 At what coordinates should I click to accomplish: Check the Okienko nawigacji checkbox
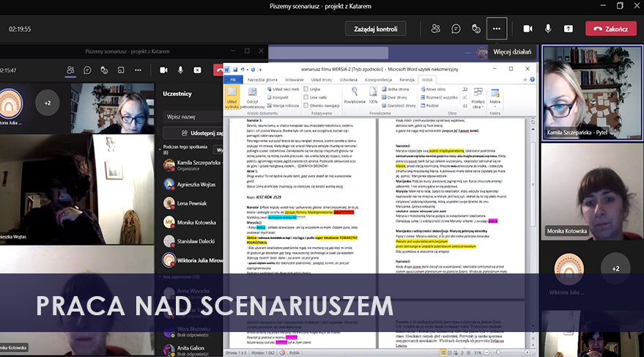[x=306, y=106]
